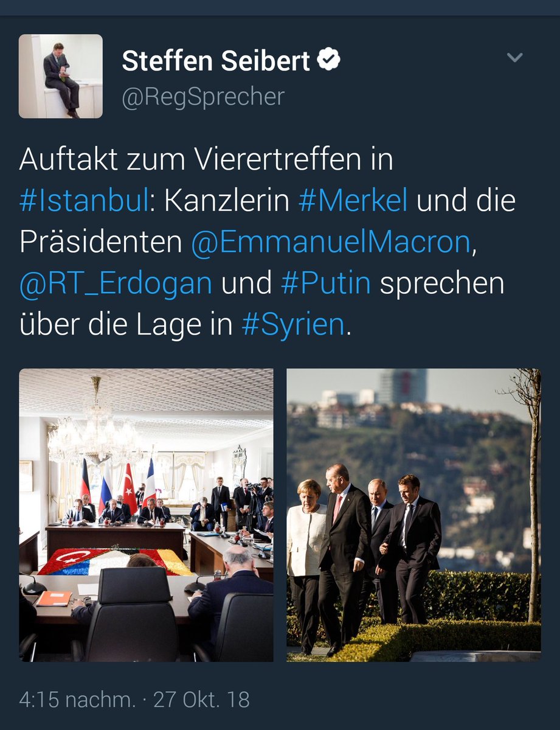
Task: Visit the @RT_Erdogan mention
Action: [116, 284]
